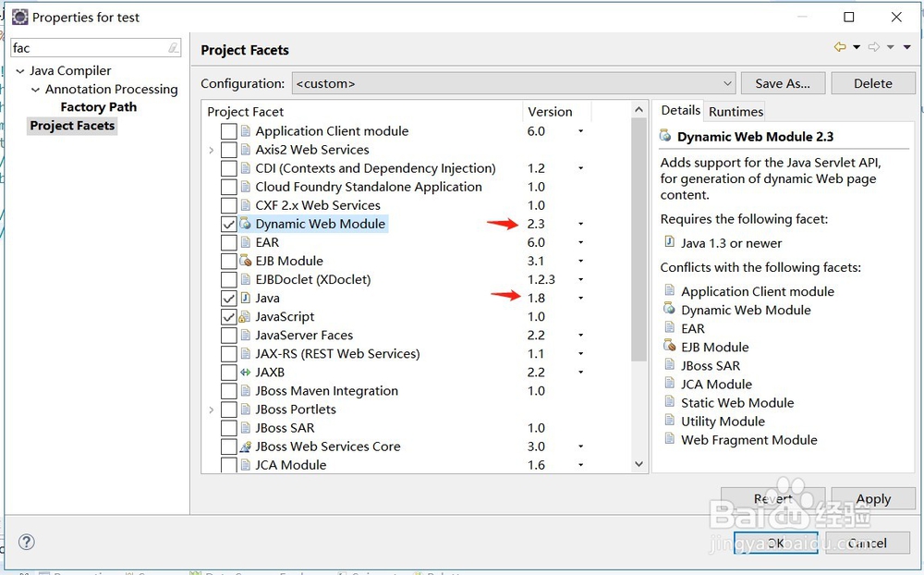The width and height of the screenshot is (924, 575).
Task: Click the JAXB facet icon
Action: (x=246, y=373)
